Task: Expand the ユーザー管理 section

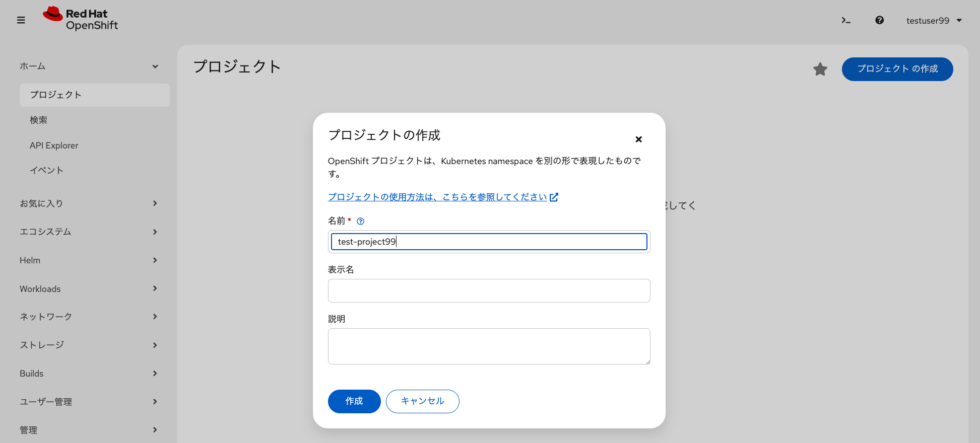Action: coord(89,402)
